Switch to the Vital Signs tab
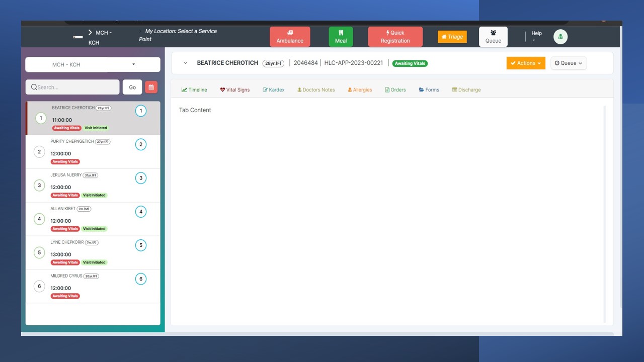This screenshot has height=362, width=644. coord(235,90)
